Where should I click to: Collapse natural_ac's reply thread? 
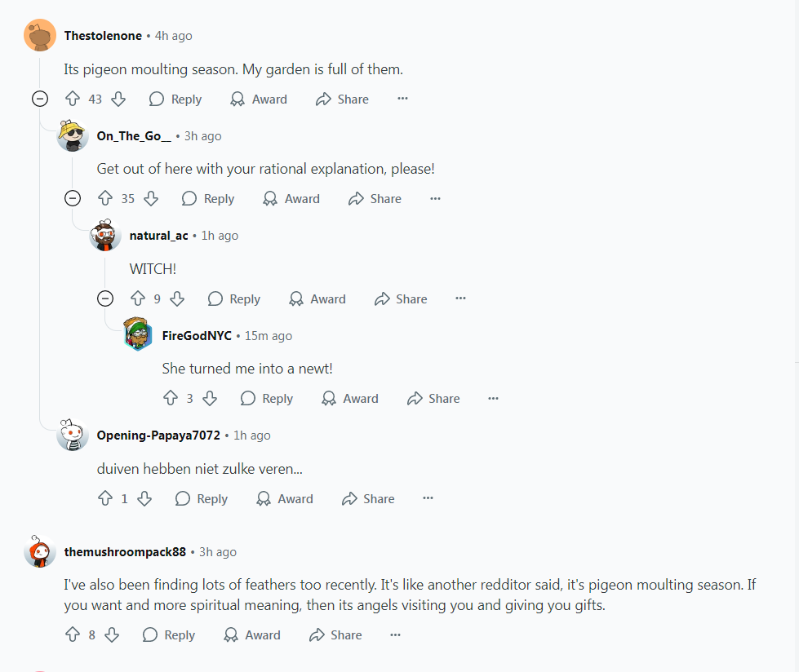coord(105,299)
